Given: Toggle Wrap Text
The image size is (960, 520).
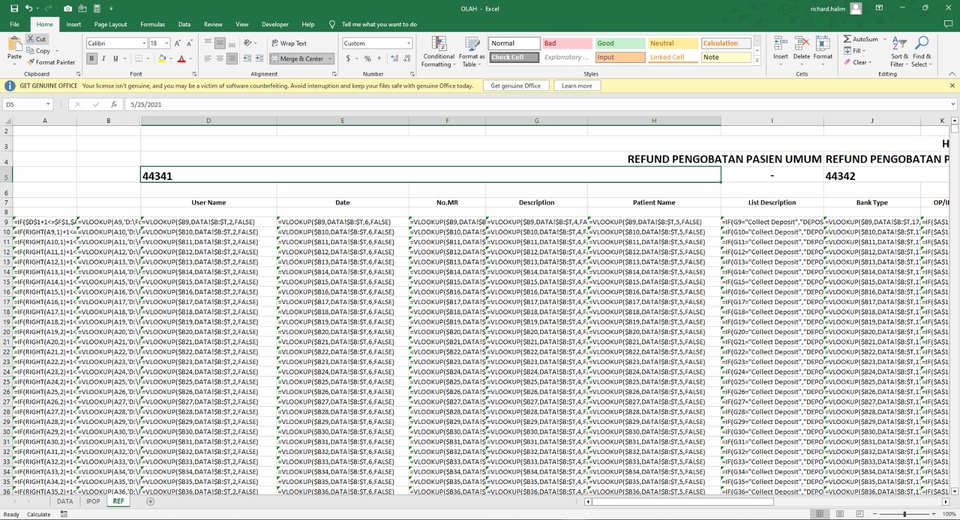Looking at the screenshot, I should (x=289, y=43).
